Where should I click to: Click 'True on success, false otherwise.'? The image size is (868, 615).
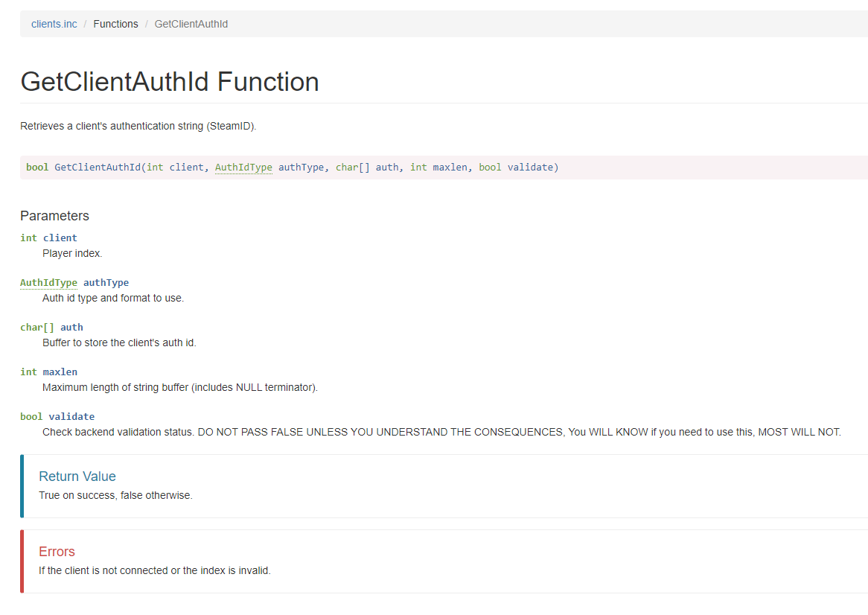click(x=115, y=495)
